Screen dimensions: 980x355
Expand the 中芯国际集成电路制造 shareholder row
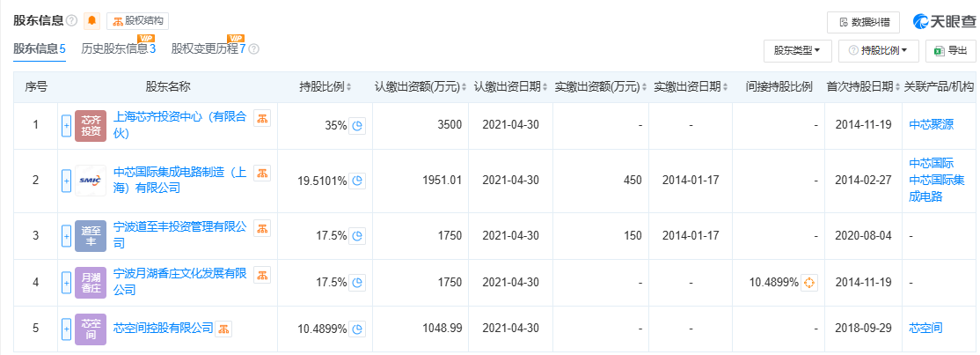click(x=66, y=181)
